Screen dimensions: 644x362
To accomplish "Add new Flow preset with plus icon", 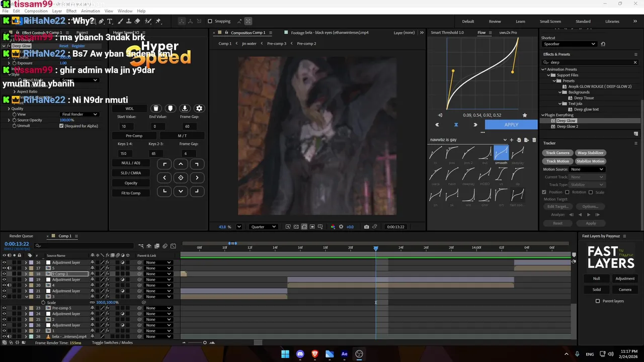I will [512, 140].
